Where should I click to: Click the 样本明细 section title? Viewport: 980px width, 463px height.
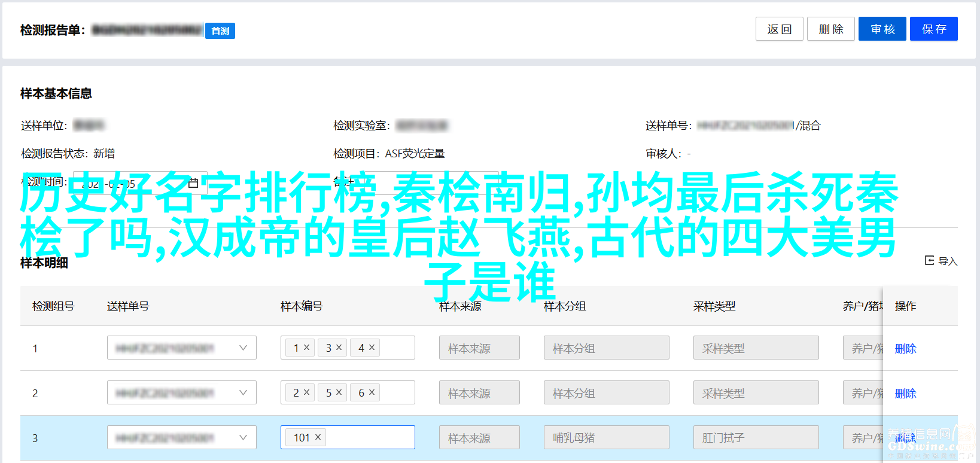[44, 263]
